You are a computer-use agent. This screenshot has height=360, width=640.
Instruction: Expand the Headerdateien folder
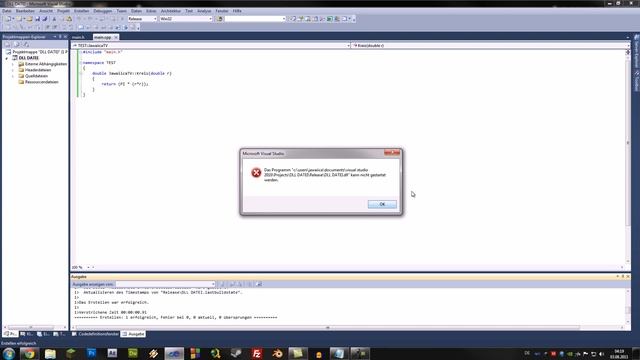click(x=13, y=70)
